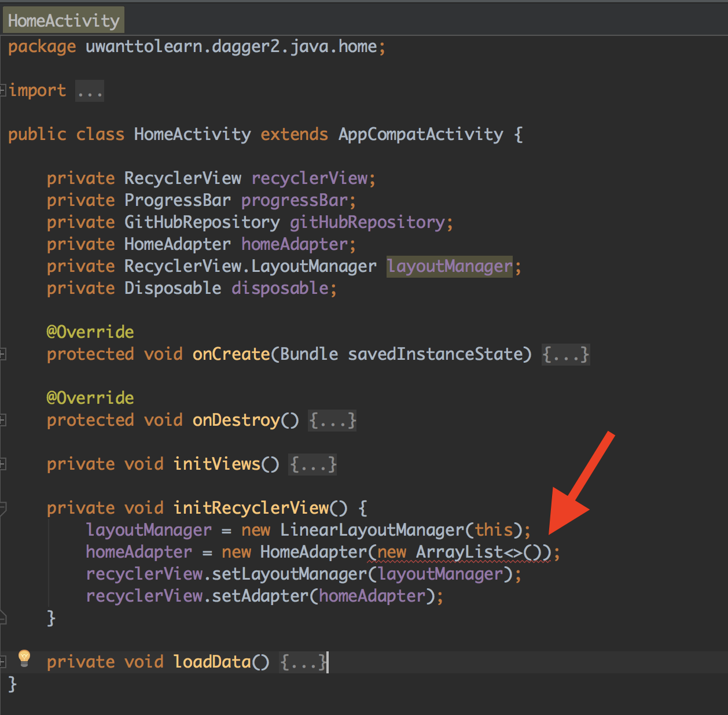This screenshot has width=728, height=715.
Task: Click fold end marker at initRecyclerView closing brace
Action: 3,618
